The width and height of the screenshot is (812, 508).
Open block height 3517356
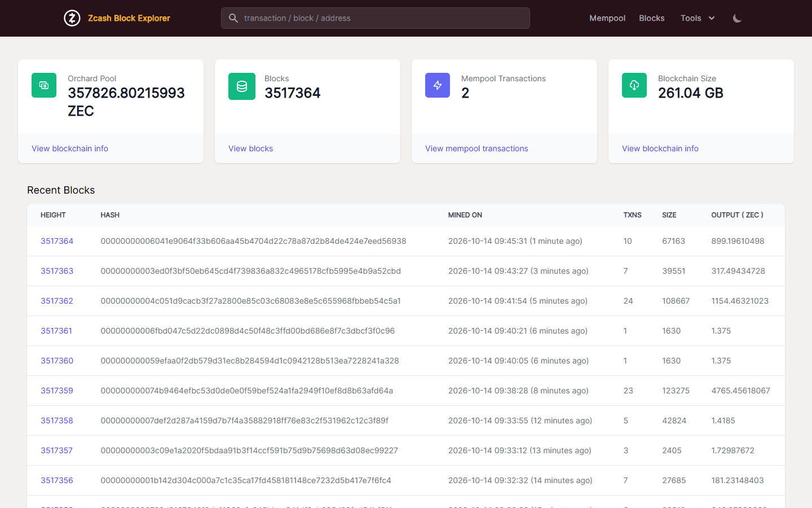[x=57, y=480]
